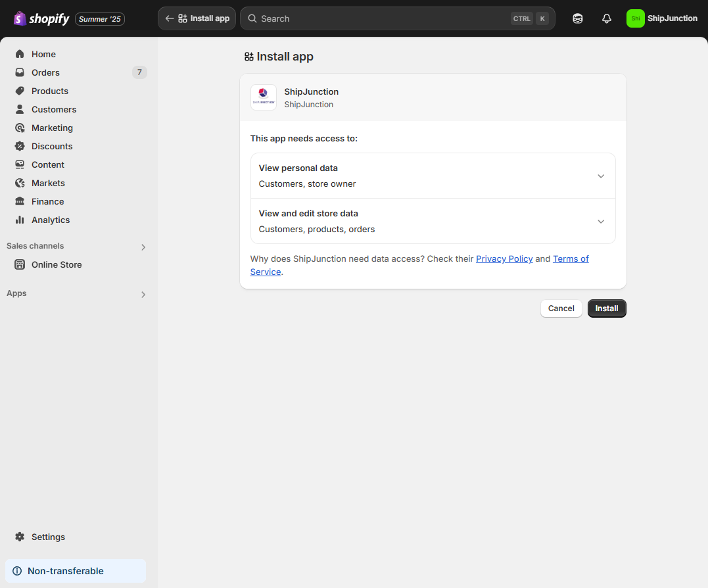Click the green Shi avatar
708x588 pixels.
pos(635,18)
